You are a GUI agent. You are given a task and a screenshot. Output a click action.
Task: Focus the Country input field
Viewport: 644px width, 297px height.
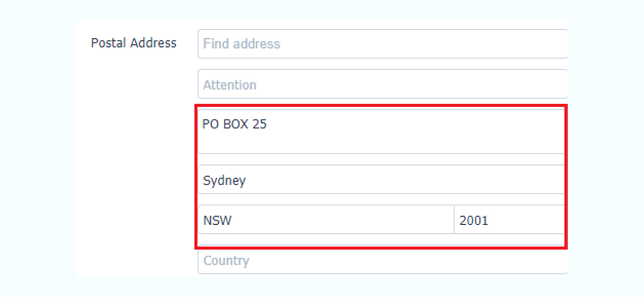click(382, 260)
